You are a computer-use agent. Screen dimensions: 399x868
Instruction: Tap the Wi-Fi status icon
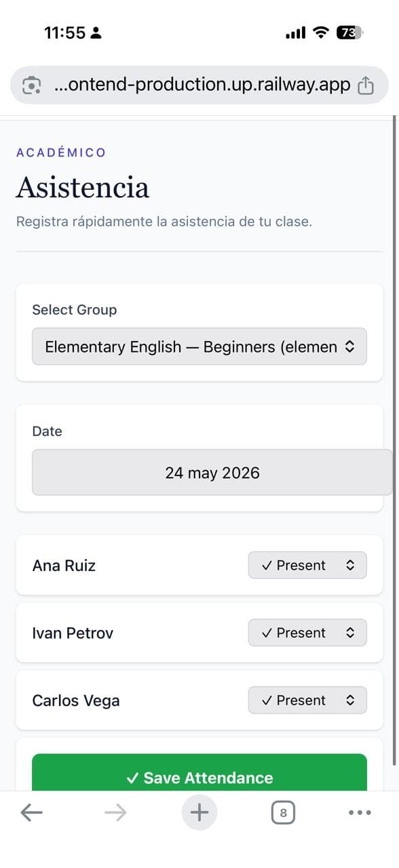(320, 33)
